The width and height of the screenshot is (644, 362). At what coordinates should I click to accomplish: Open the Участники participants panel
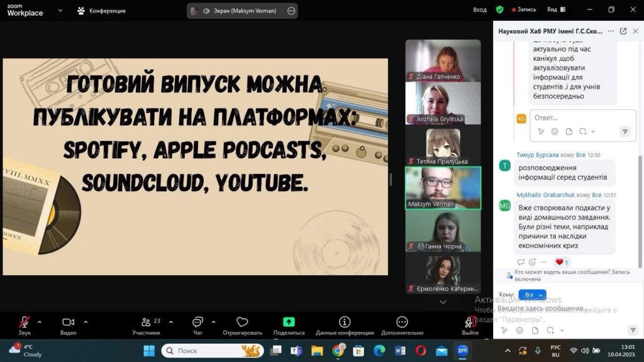[146, 322]
